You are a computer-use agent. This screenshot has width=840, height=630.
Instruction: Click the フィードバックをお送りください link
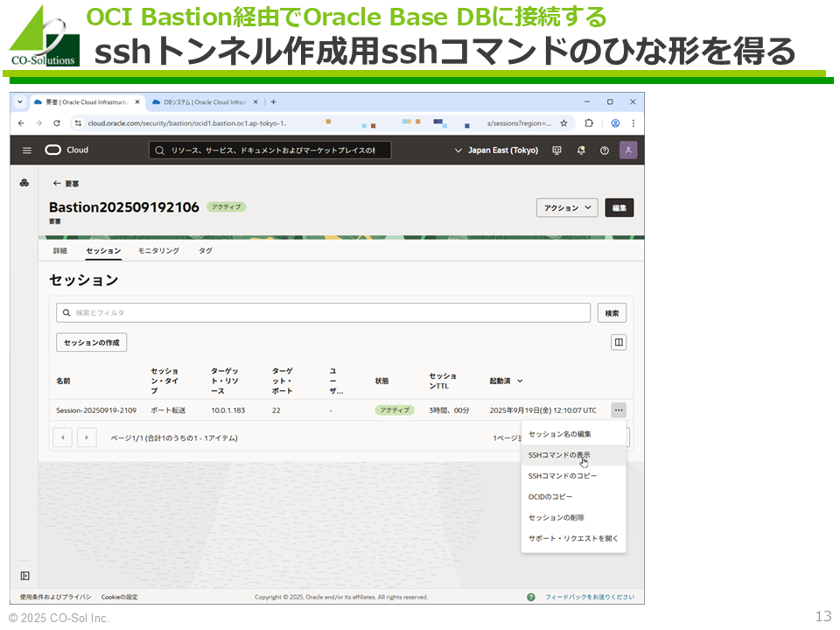[590, 597]
